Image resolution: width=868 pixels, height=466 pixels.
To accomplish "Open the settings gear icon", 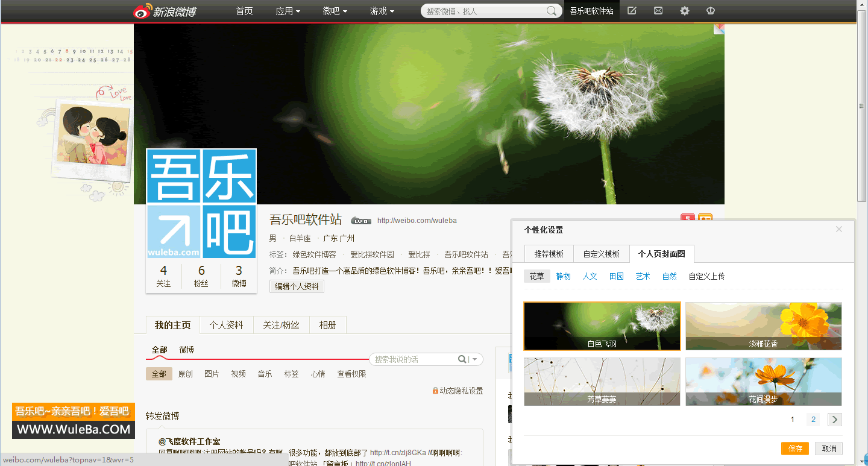I will (685, 11).
